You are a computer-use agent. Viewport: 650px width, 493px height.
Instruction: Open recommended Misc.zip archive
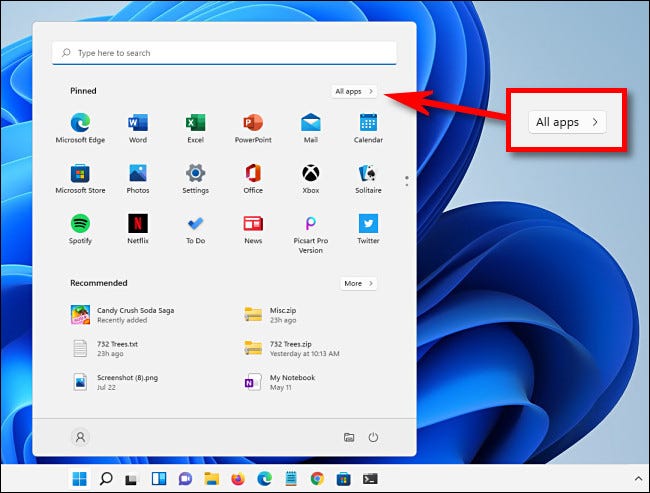click(270, 315)
